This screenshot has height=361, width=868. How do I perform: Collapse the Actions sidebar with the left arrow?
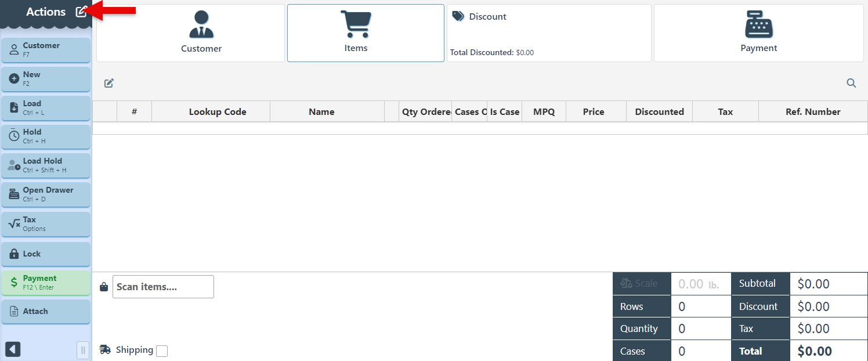click(x=13, y=349)
